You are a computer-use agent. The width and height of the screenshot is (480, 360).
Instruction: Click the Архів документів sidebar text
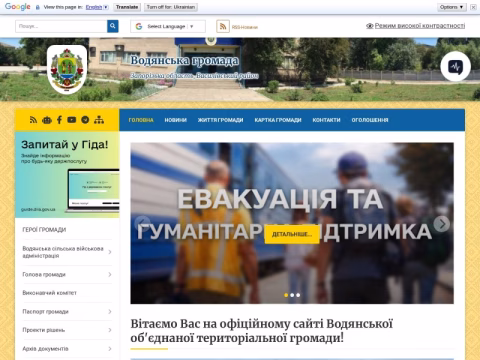[x=45, y=349]
